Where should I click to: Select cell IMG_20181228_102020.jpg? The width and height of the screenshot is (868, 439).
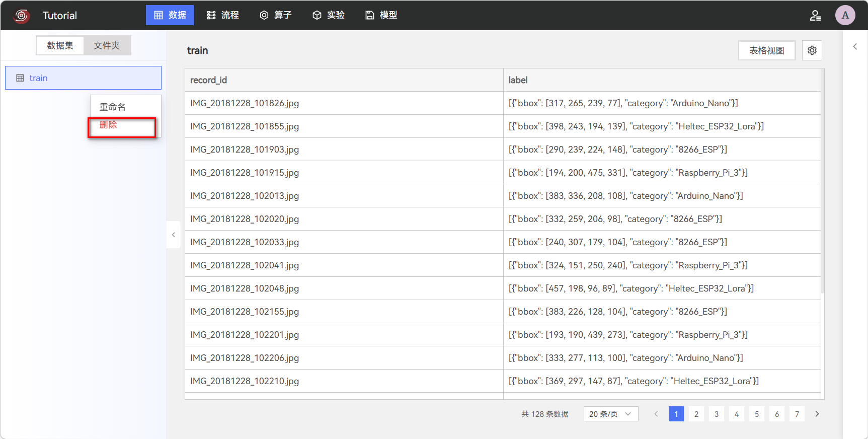344,219
